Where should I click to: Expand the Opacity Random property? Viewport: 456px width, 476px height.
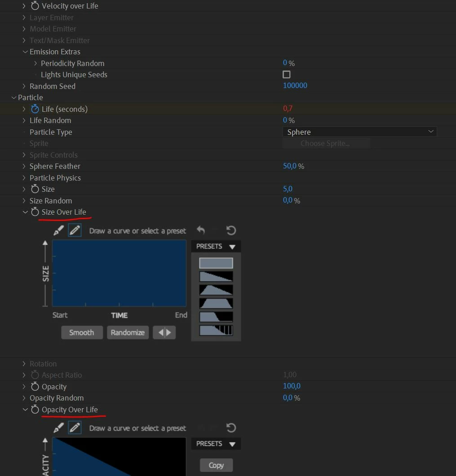24,398
